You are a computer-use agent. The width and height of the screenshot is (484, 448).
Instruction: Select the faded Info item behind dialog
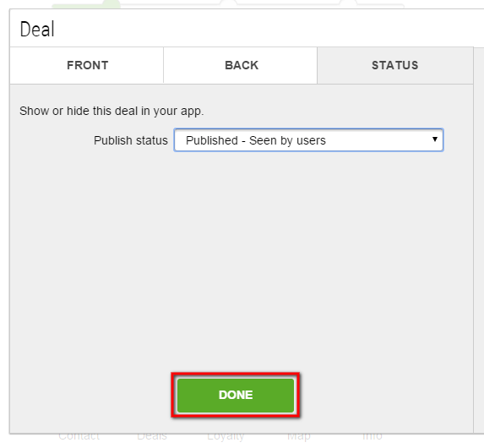pyautogui.click(x=373, y=436)
